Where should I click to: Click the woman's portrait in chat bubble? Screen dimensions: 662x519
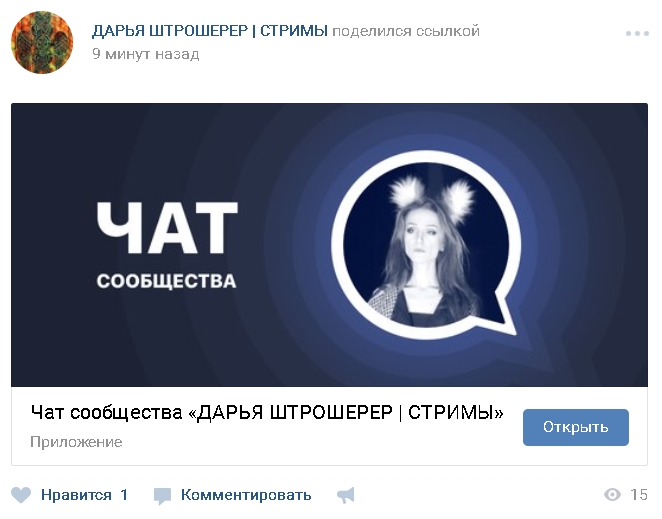click(425, 245)
